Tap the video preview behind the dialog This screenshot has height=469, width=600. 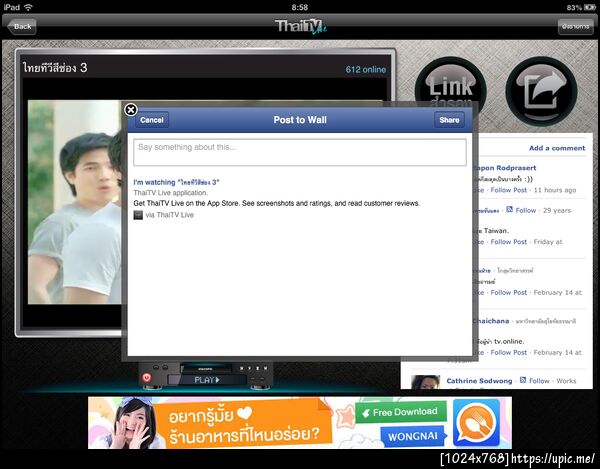pos(75,202)
